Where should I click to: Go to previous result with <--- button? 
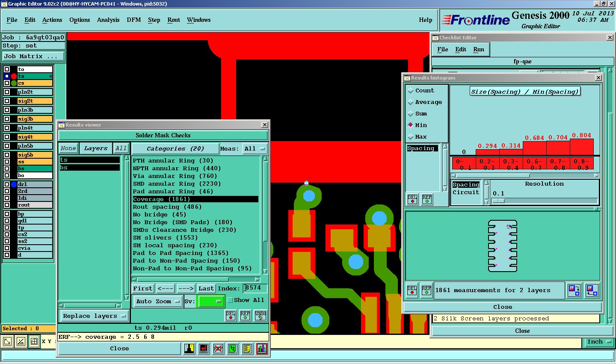pos(165,289)
